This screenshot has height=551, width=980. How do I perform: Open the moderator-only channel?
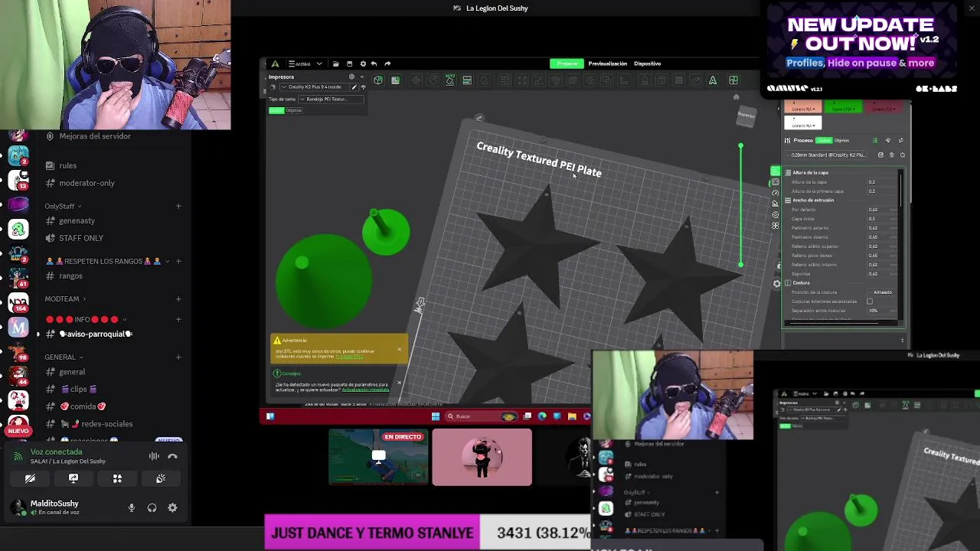87,183
